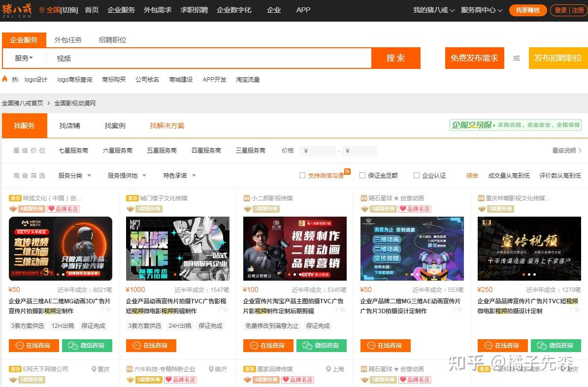Click the 荐 badge on 支持微信沟通

click(347, 171)
